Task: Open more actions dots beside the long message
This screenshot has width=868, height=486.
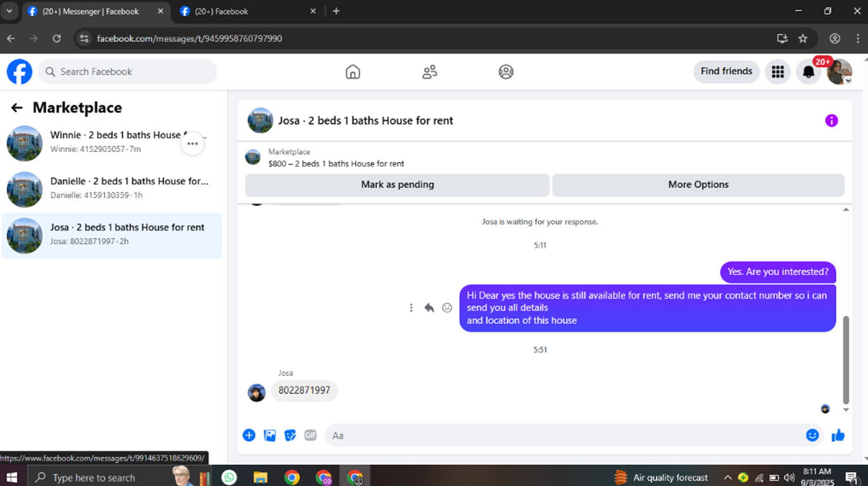Action: 411,308
